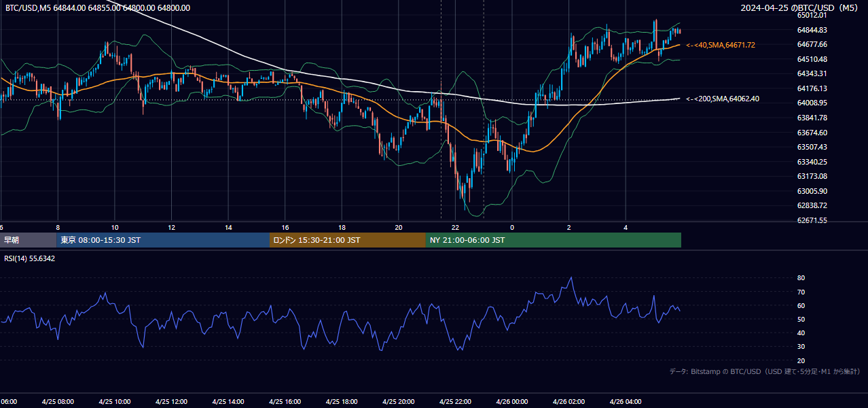868x408 pixels.
Task: Click price axis label 63674.60
Action: pyautogui.click(x=812, y=133)
